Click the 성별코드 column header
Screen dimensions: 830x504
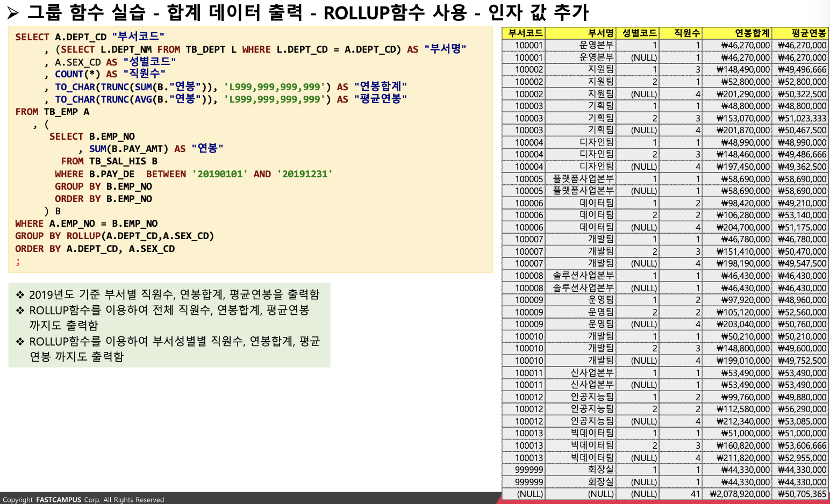pos(638,33)
